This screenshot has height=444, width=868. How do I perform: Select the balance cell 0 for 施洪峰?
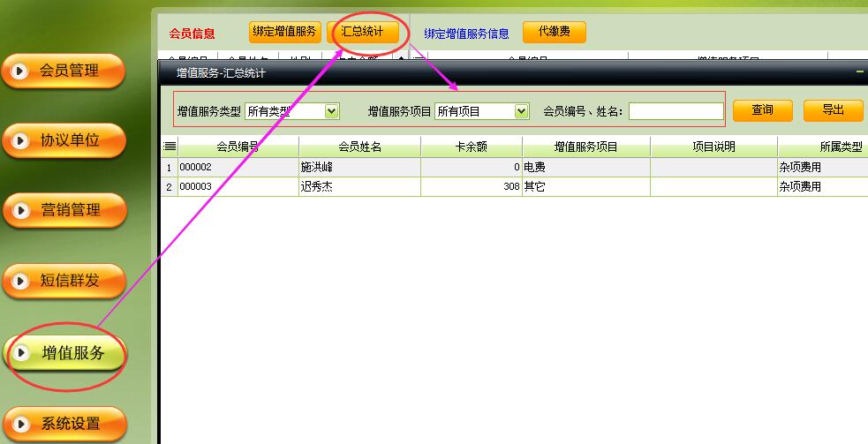pos(472,167)
